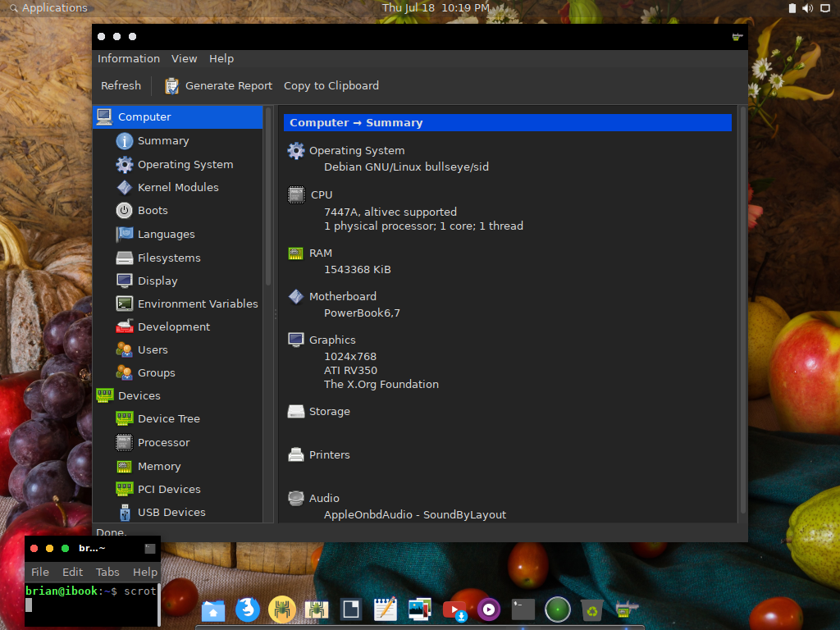Click the display icon in top panel tray

pyautogui.click(x=825, y=8)
